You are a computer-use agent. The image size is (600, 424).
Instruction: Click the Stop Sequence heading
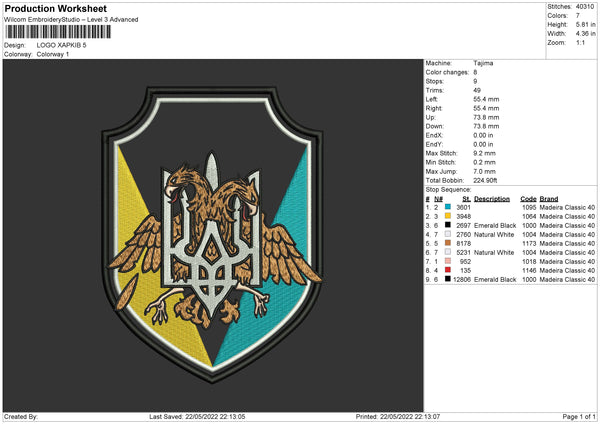coord(448,190)
